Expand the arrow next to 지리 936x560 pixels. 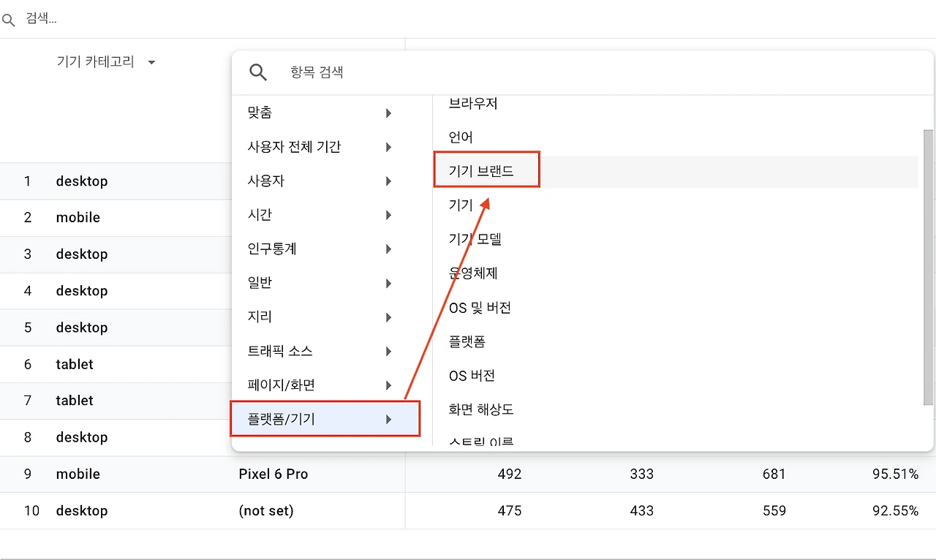[388, 317]
